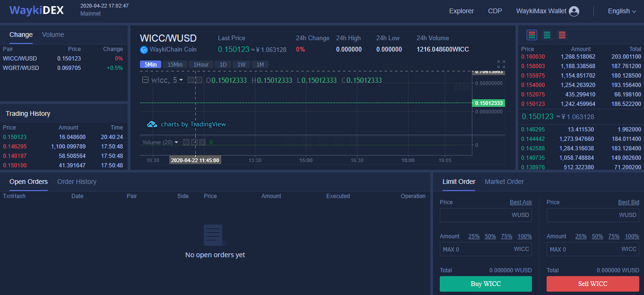Switch to the Order History tab
Viewport: 644px width, 295px height.
pyautogui.click(x=77, y=182)
